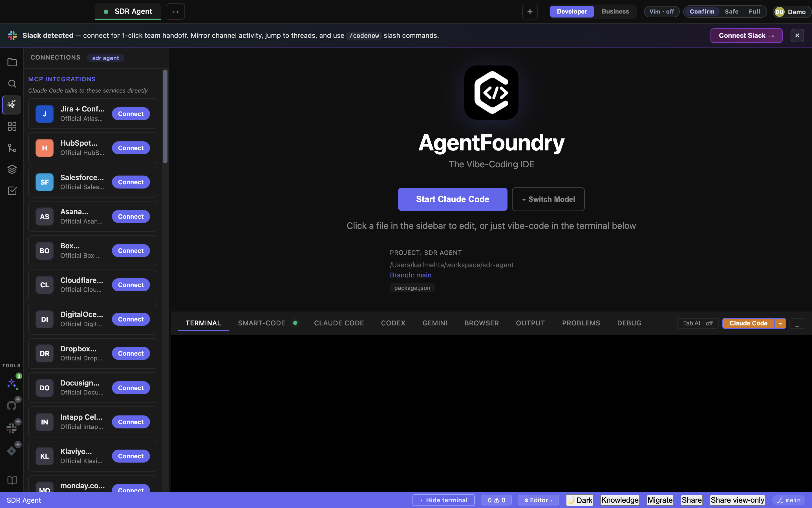This screenshot has width=812, height=508.
Task: Click the AS Asana integration icon
Action: click(45, 217)
